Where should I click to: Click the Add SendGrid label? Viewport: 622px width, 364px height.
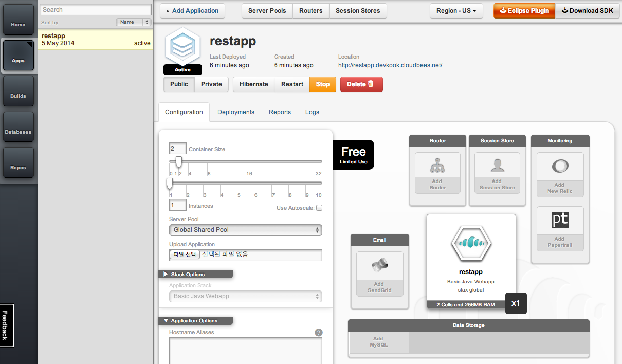pyautogui.click(x=379, y=287)
